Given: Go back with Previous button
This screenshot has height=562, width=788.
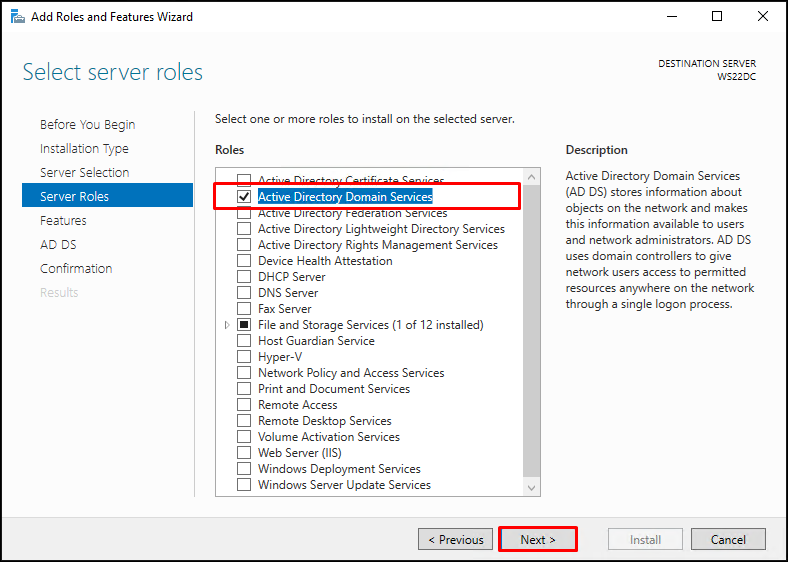Looking at the screenshot, I should (455, 540).
